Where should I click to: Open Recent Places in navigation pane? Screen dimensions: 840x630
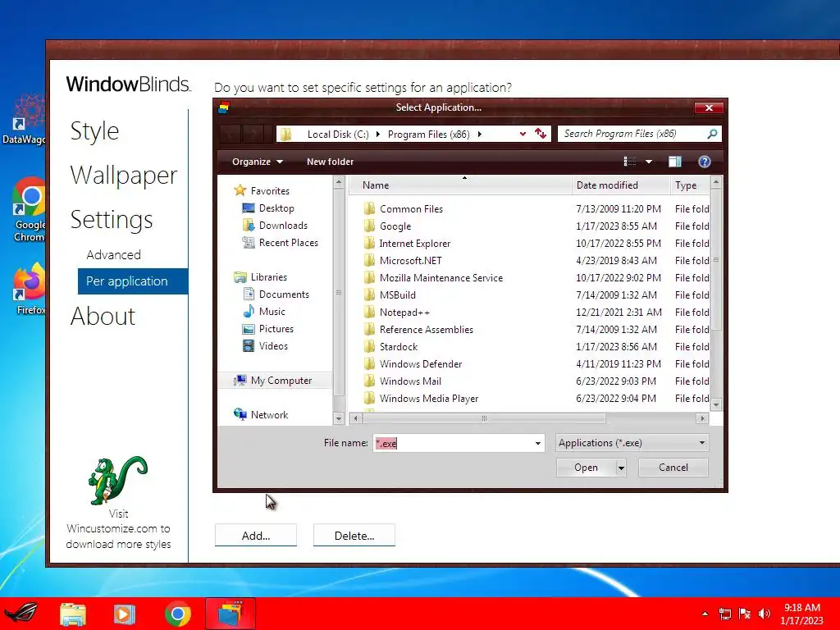[x=288, y=243]
